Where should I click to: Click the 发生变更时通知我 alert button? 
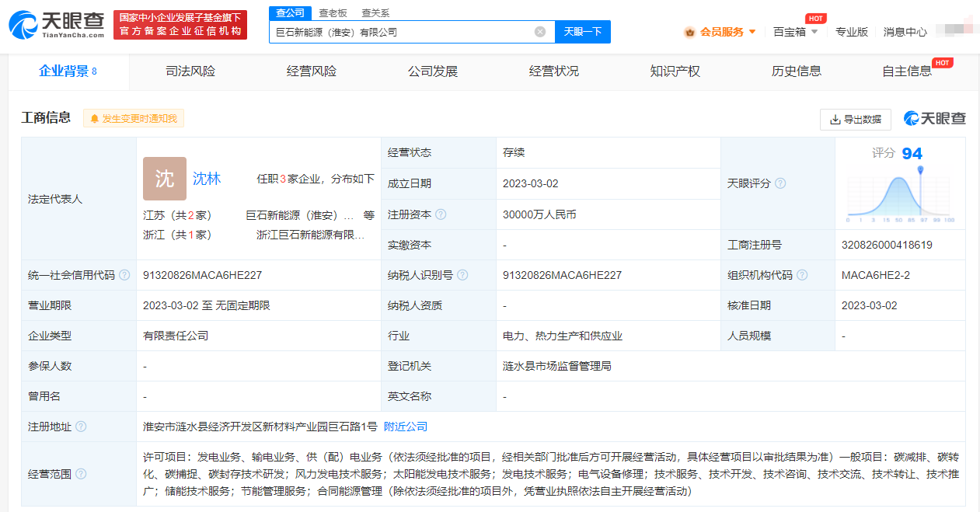pos(134,119)
